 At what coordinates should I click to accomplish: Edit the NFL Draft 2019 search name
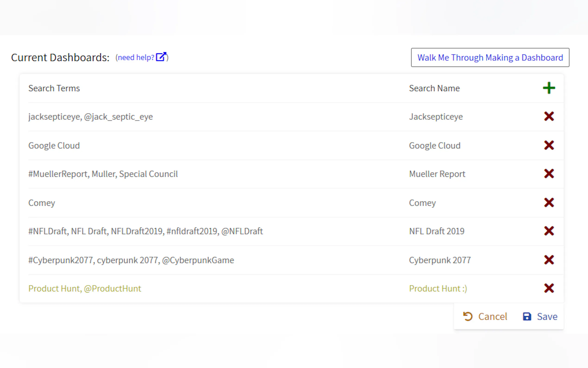coord(437,231)
